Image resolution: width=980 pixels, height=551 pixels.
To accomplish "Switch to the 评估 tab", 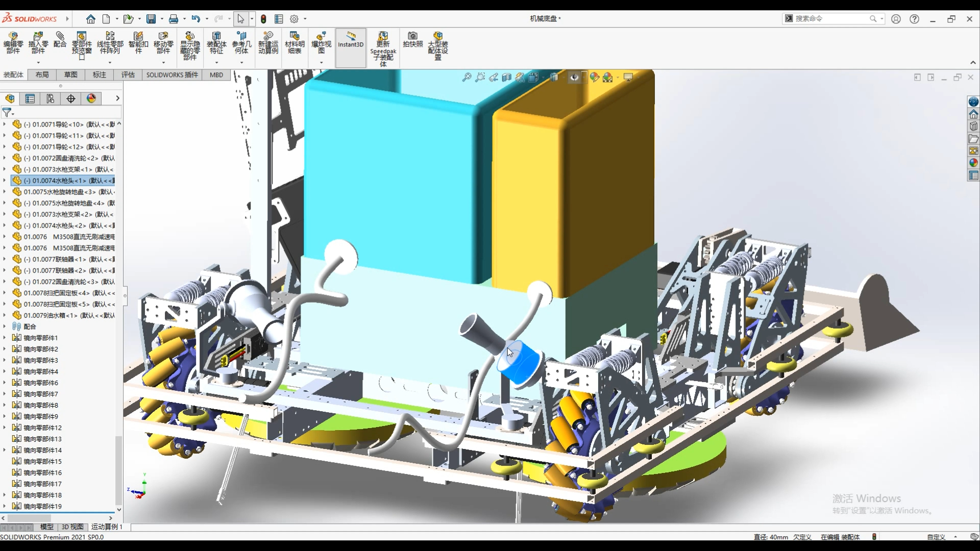I will pos(128,74).
